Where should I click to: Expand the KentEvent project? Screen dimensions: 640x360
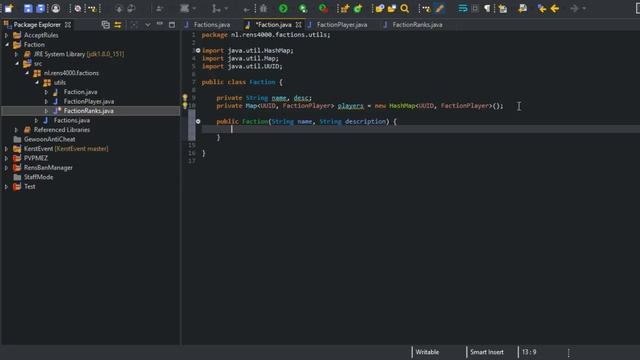coord(7,149)
